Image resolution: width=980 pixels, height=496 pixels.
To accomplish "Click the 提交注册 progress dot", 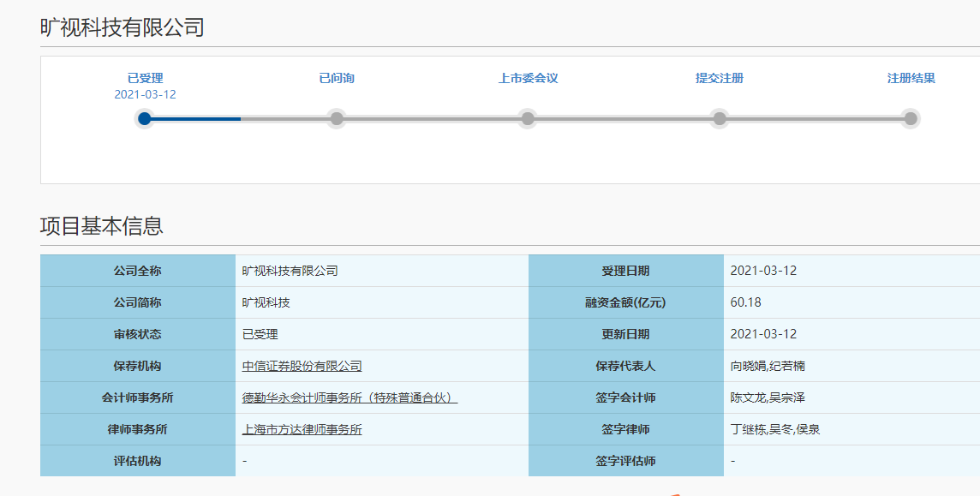I will click(720, 118).
